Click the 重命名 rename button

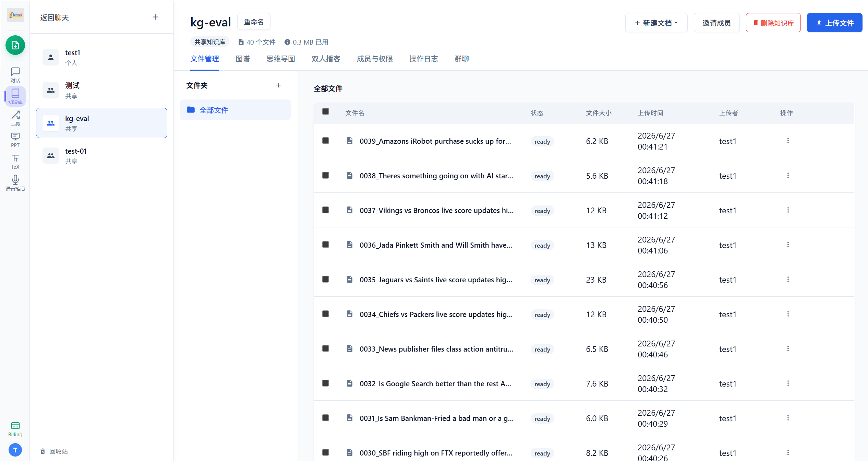click(x=254, y=22)
